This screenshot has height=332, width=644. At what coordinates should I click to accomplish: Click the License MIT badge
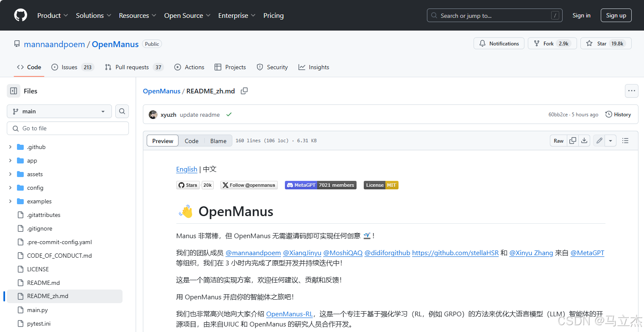[381, 185]
